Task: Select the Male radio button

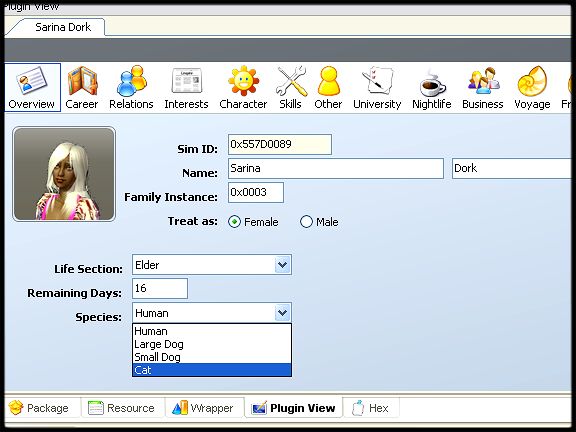Action: (306, 222)
